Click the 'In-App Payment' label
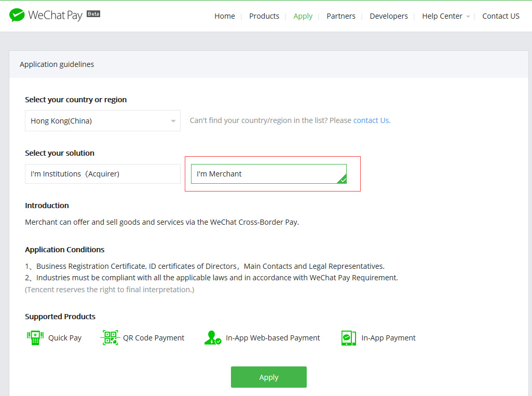 click(388, 338)
